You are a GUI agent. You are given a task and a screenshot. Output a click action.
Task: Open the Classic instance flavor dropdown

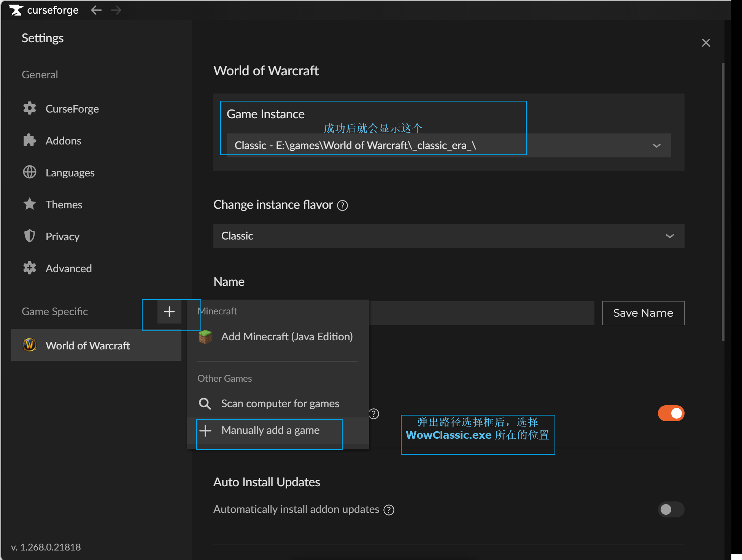pyautogui.click(x=449, y=236)
